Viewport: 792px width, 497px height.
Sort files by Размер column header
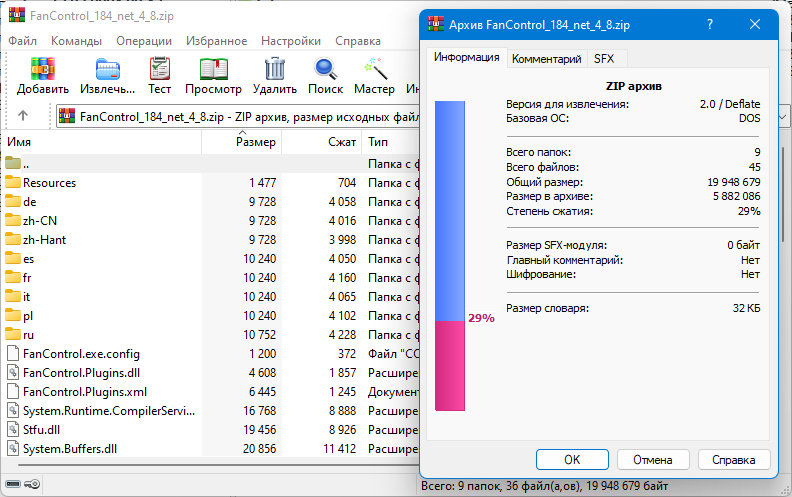(x=242, y=142)
